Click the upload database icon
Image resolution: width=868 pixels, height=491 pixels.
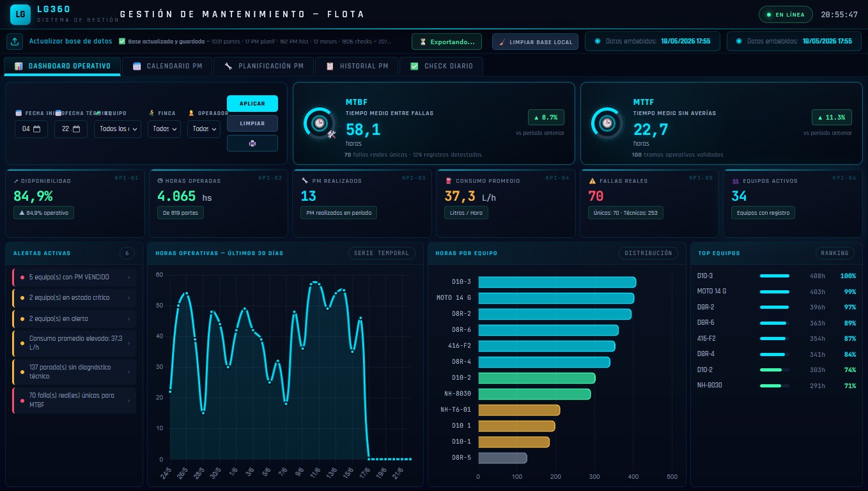15,42
